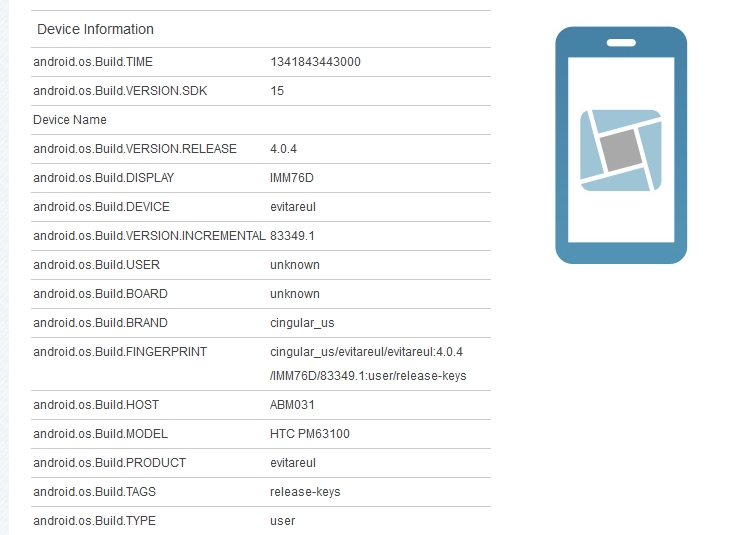Select android.os.Build.TYPE label
This screenshot has height=535, width=738.
[x=94, y=521]
